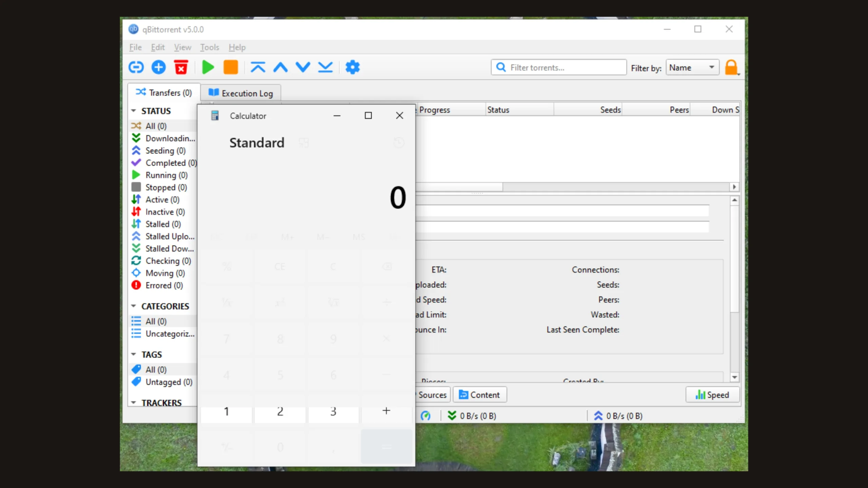Click in the Filter torrents input field

(x=558, y=67)
